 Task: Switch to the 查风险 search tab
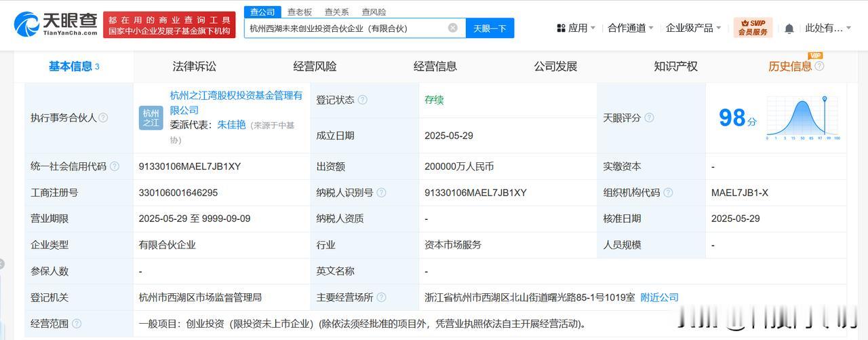(x=374, y=12)
